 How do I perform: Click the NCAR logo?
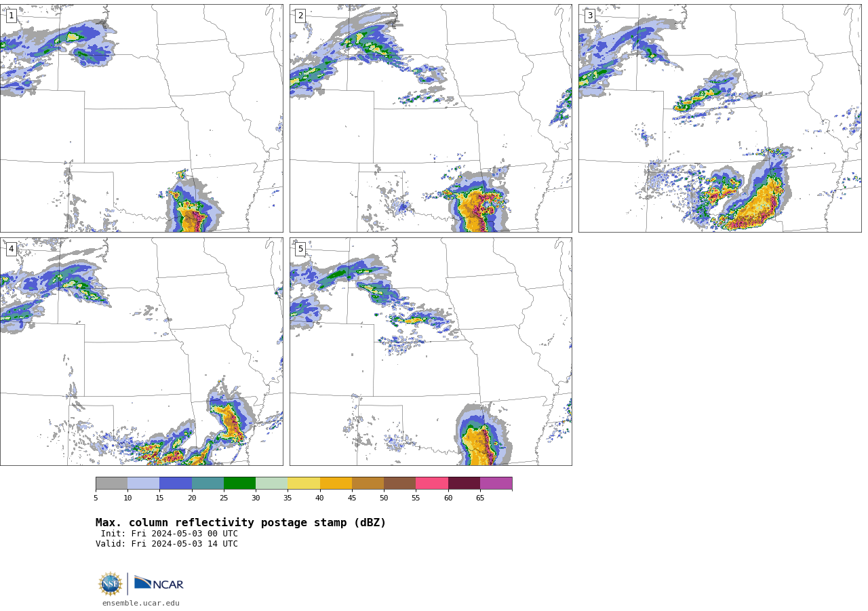159,583
